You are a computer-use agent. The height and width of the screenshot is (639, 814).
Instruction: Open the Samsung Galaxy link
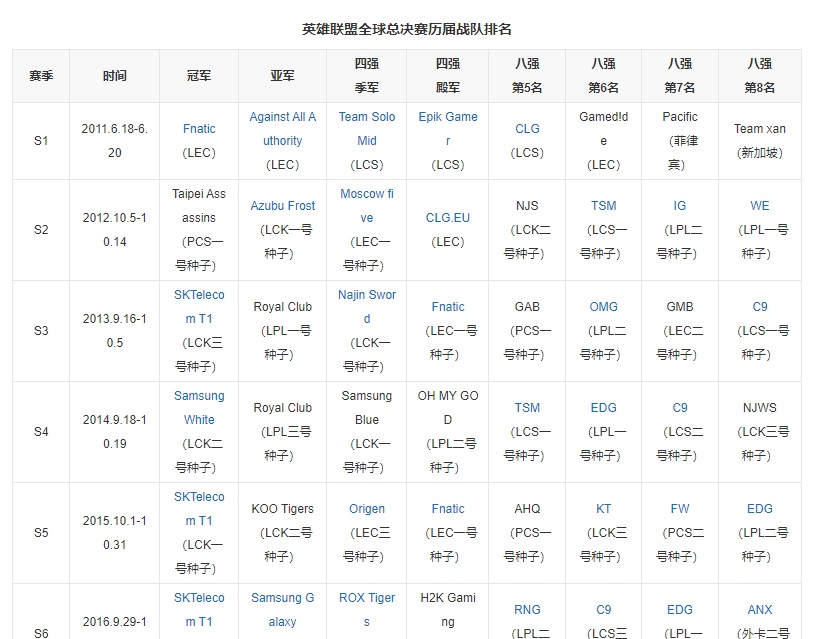282,609
